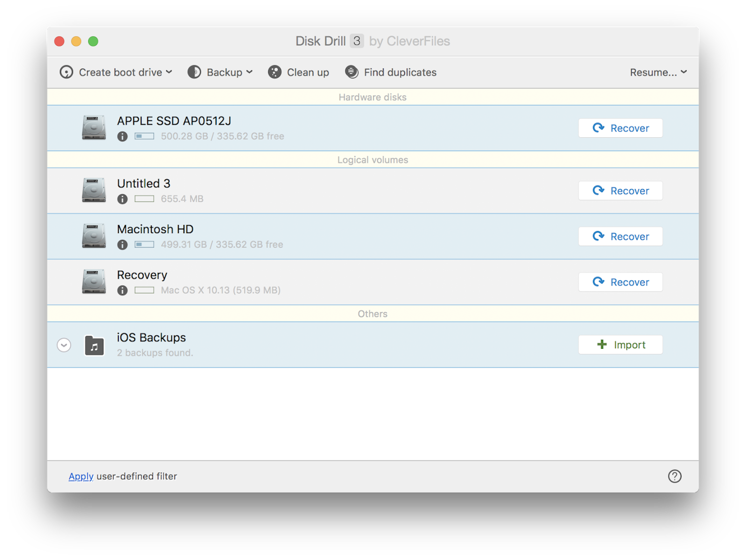This screenshot has height=560, width=746.
Task: Click the Recovery volume disk icon
Action: pyautogui.click(x=94, y=281)
